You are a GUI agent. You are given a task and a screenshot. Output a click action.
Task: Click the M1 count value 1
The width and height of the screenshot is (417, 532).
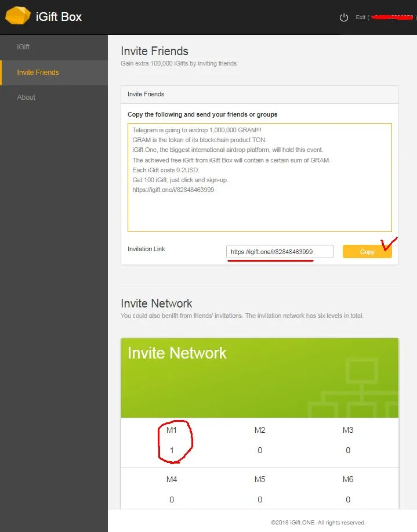[x=172, y=450]
